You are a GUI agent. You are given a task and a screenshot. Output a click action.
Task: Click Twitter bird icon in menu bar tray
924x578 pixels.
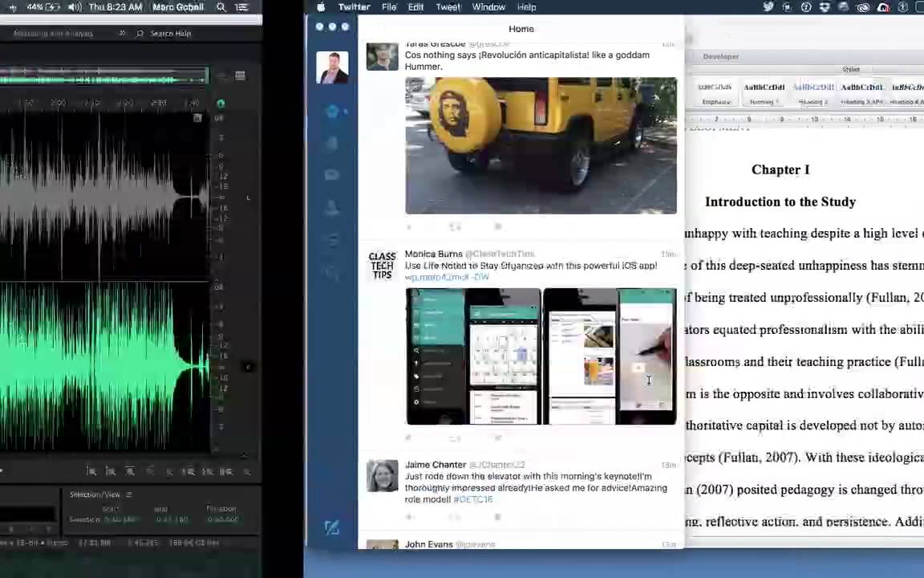(x=768, y=7)
